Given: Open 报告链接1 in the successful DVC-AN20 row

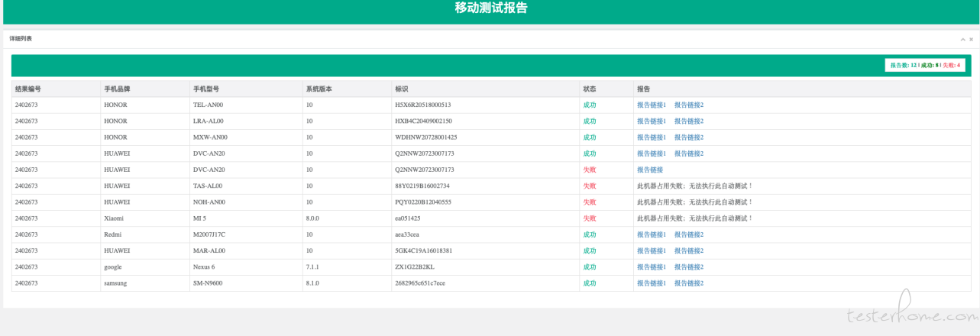Looking at the screenshot, I should pos(652,153).
